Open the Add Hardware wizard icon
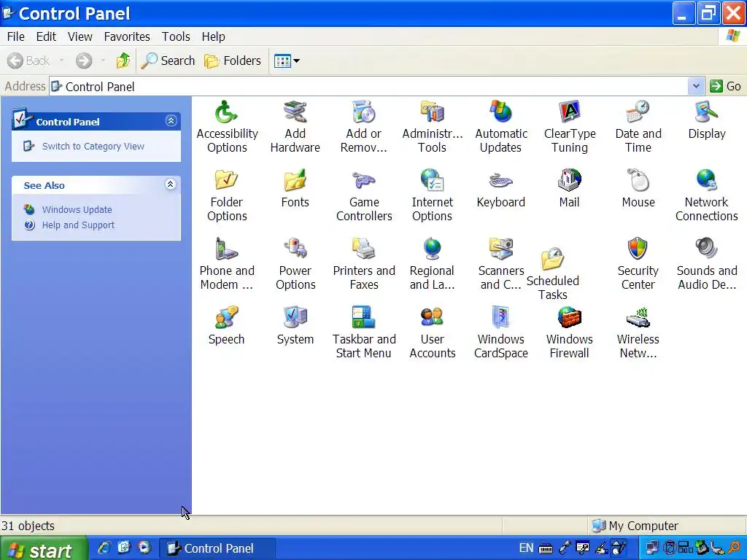The image size is (747, 560). coord(295,112)
